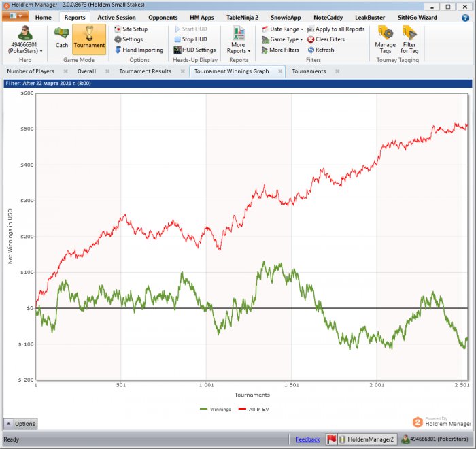Expand the Game Type filter

coord(282,39)
